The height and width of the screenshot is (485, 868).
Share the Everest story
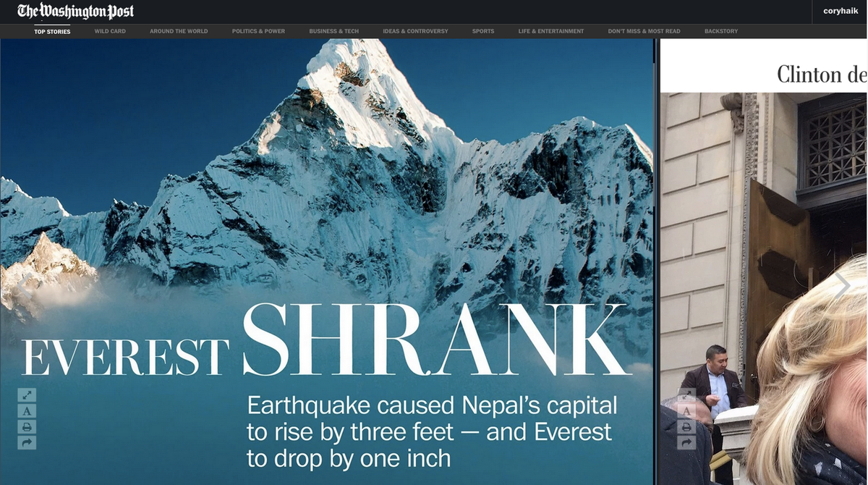pos(27,443)
